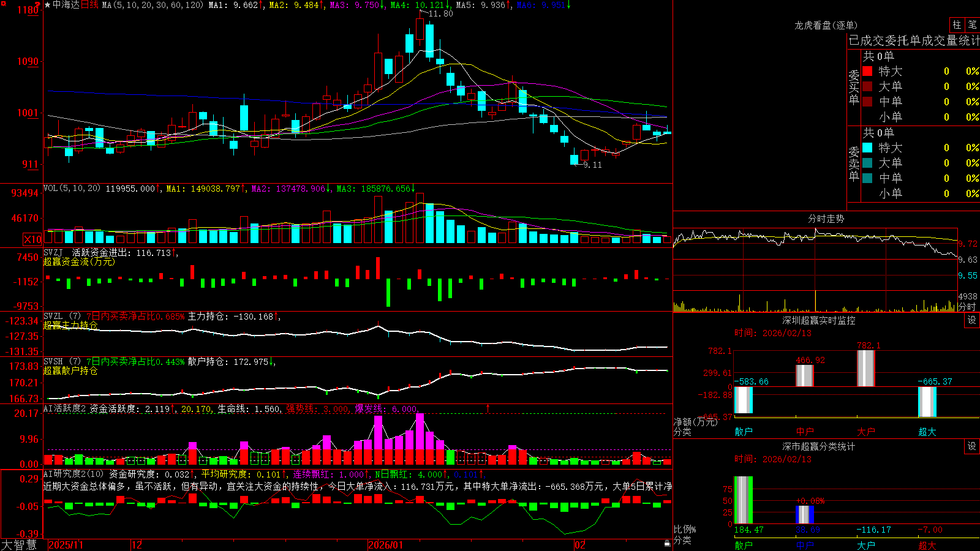Jump to the 2026/01 timeline marker
Viewport: 980px width, 551px height.
(x=385, y=545)
